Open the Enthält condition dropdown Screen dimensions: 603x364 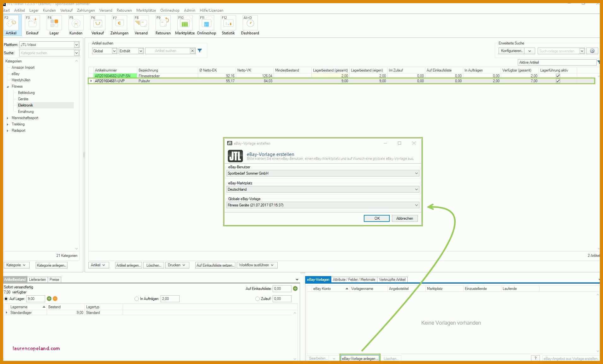tap(141, 51)
